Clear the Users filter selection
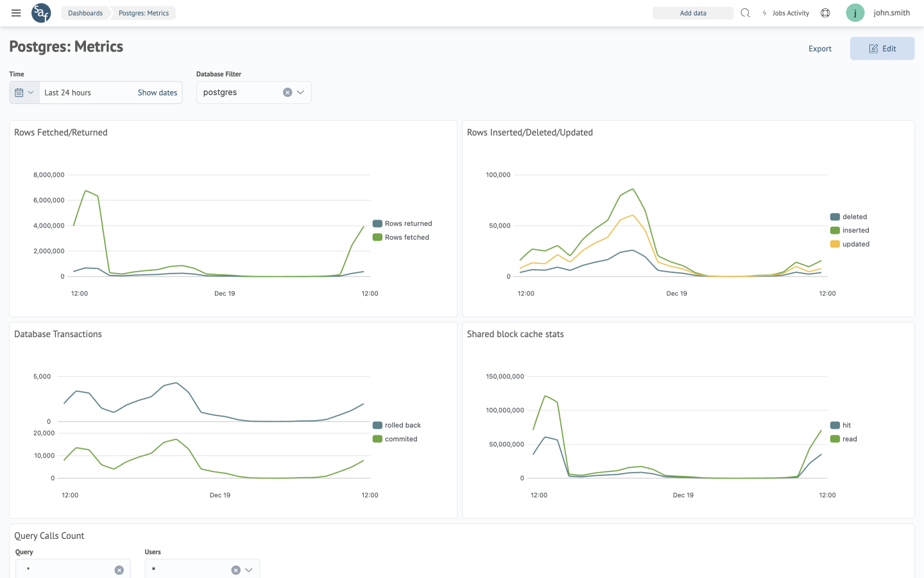Viewport: 924px width, 578px height. tap(235, 570)
